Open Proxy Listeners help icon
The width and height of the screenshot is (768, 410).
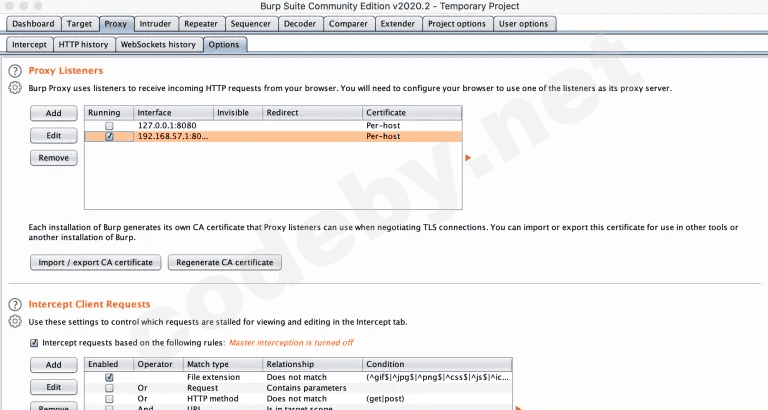click(x=15, y=71)
